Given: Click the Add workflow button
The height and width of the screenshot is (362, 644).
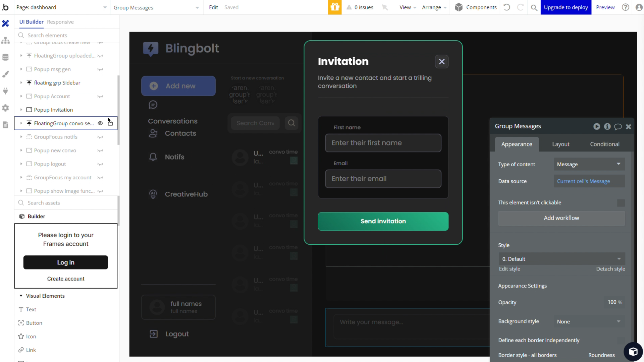Looking at the screenshot, I should [561, 218].
